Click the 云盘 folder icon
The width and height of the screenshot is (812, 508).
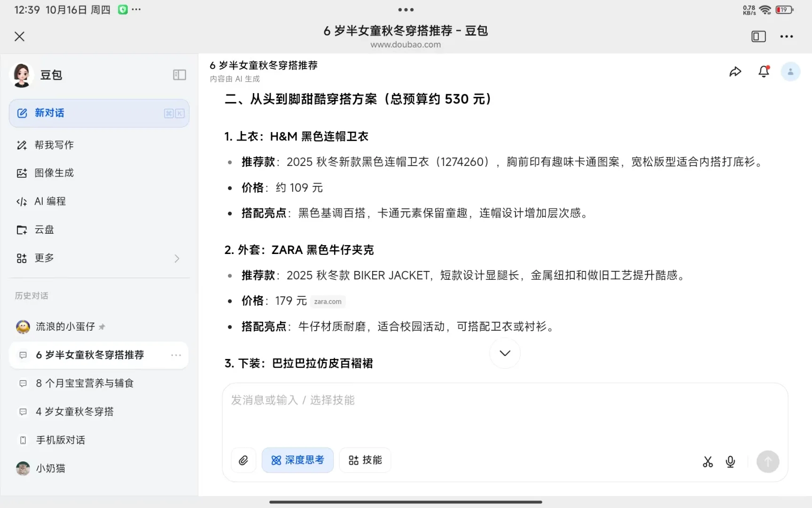click(22, 230)
